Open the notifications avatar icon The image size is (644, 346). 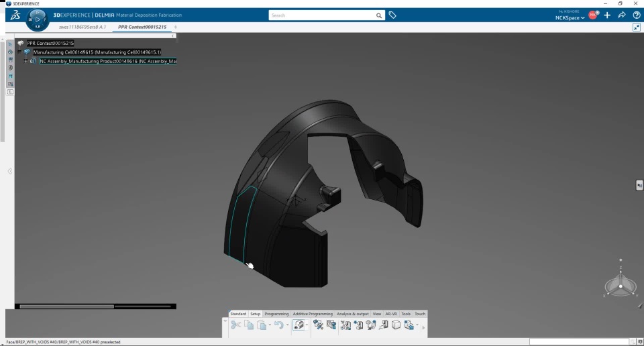pos(593,15)
